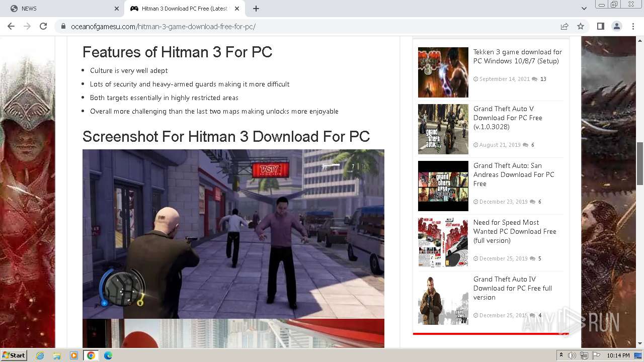Reload the current page
The width and height of the screenshot is (644, 362).
pos(43,26)
